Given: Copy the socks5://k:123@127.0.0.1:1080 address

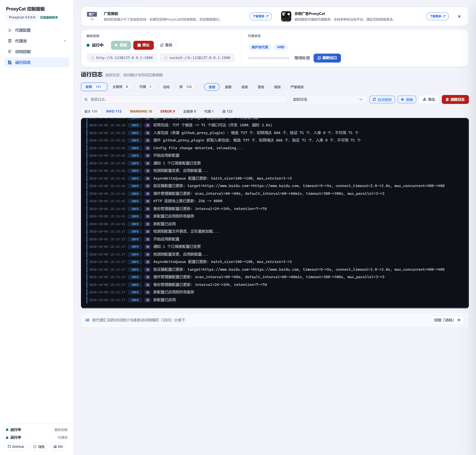Looking at the screenshot, I should [x=197, y=58].
